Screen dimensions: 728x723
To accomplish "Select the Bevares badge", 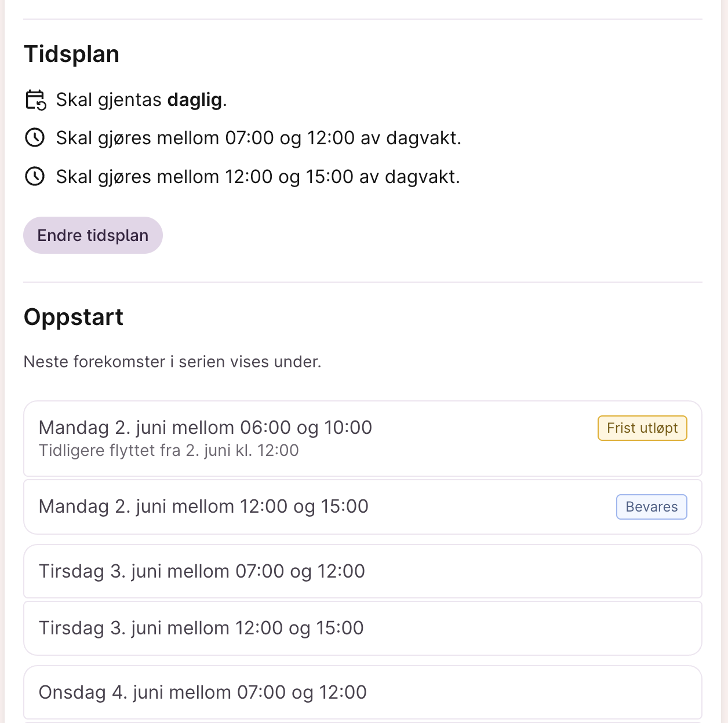I will 651,507.
